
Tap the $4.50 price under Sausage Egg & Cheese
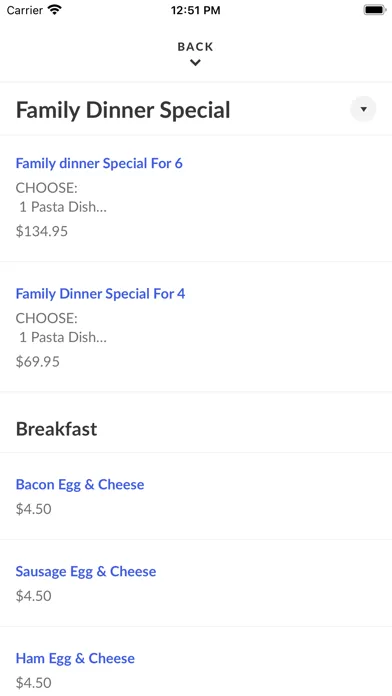coord(33,596)
